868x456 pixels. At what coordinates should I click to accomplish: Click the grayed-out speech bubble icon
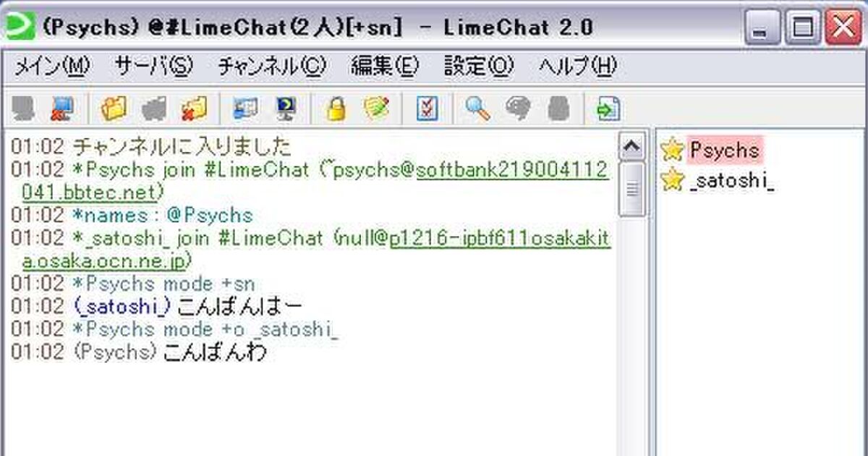pos(518,109)
